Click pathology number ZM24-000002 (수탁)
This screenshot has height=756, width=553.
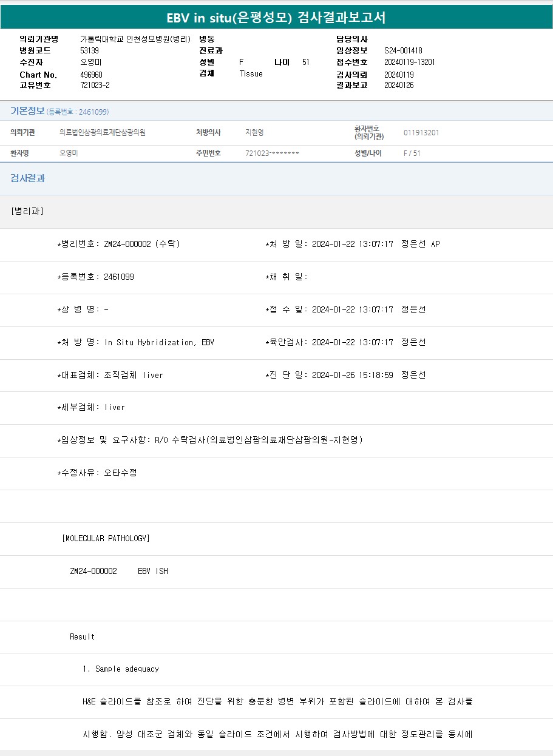[141, 244]
